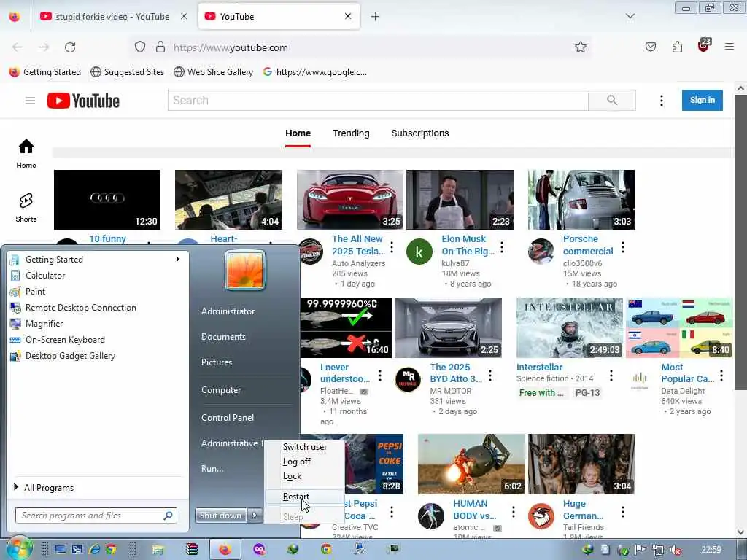
Task: Click the taskbar clock showing 22:59
Action: tap(711, 550)
